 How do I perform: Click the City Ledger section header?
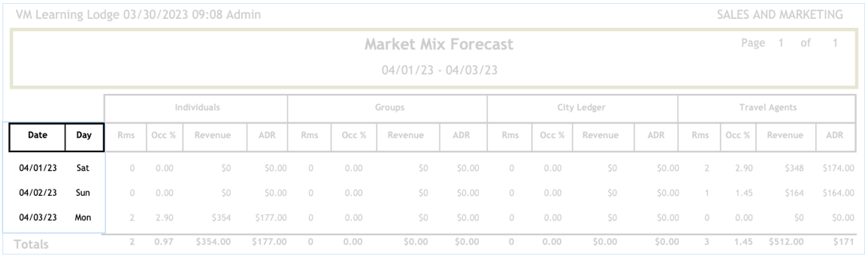pos(581,108)
